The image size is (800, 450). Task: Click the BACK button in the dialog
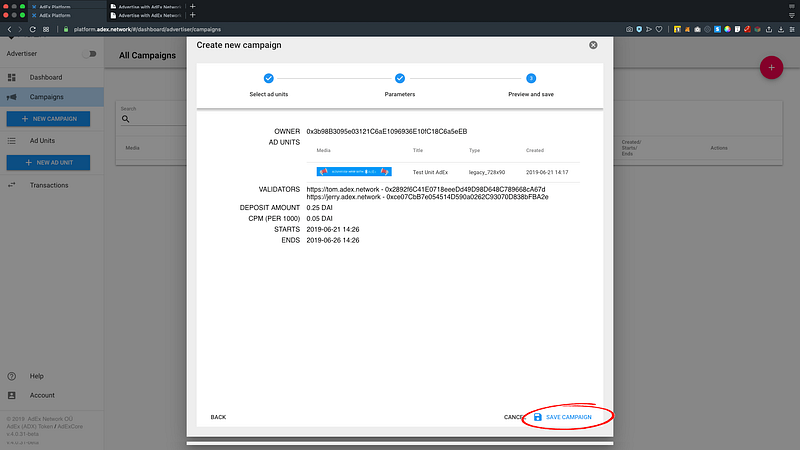(218, 417)
